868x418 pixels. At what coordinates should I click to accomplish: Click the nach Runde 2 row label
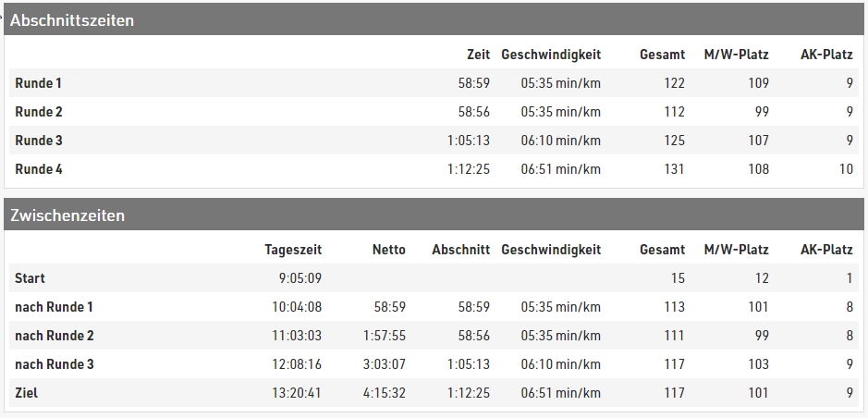coord(55,336)
